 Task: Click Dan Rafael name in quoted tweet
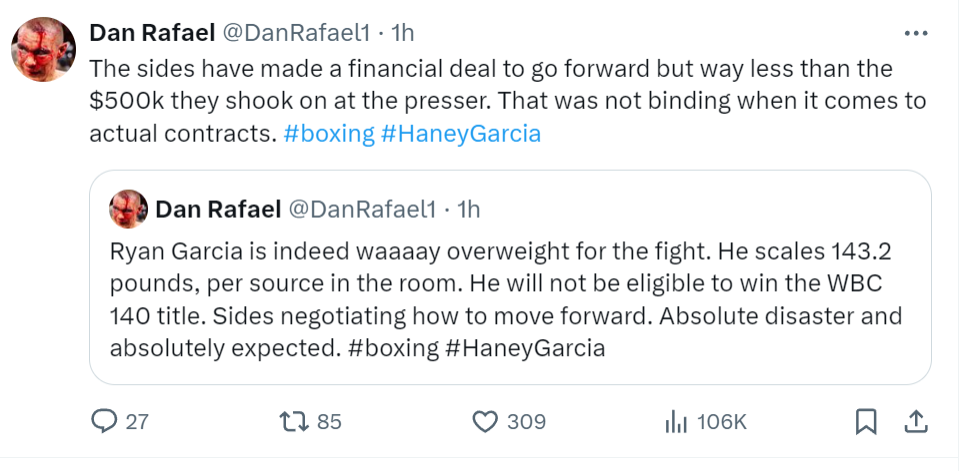pyautogui.click(x=217, y=209)
